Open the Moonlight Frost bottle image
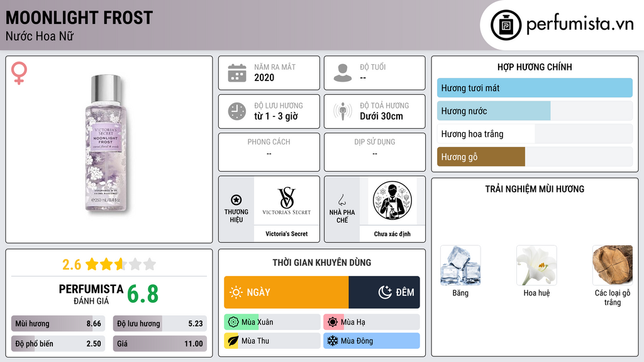Screen dimensions: 644x362 106,143
